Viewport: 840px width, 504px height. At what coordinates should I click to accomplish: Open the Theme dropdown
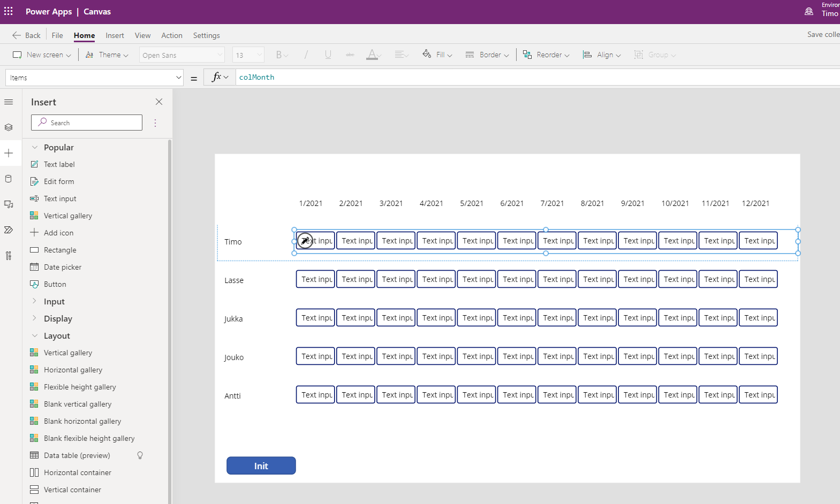click(107, 55)
